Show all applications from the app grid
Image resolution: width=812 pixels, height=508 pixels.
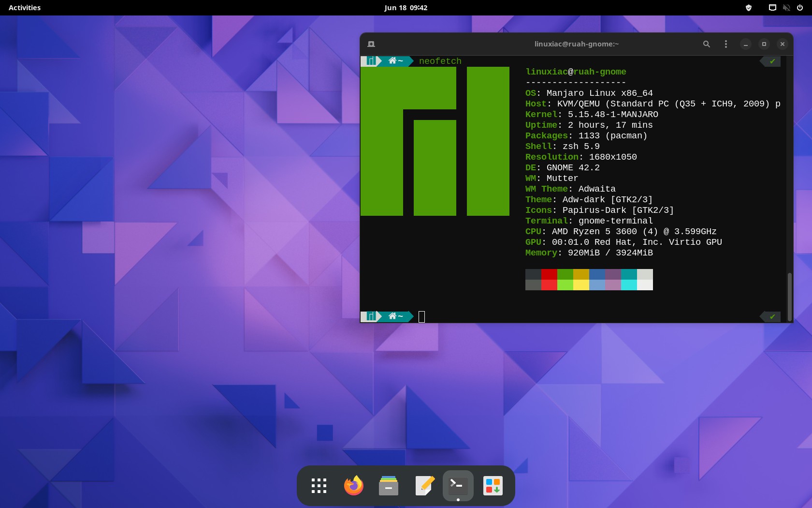tap(319, 486)
